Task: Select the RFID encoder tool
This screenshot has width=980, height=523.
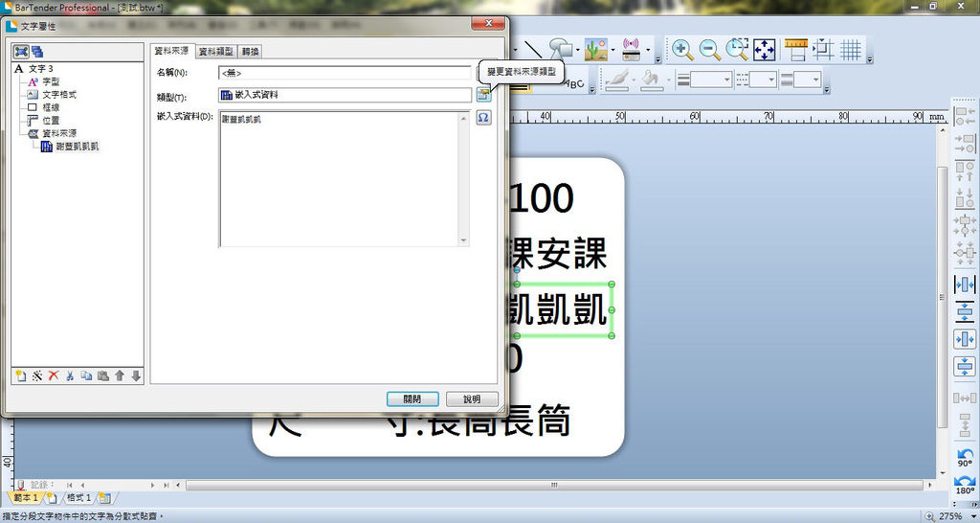Action: pyautogui.click(x=632, y=50)
